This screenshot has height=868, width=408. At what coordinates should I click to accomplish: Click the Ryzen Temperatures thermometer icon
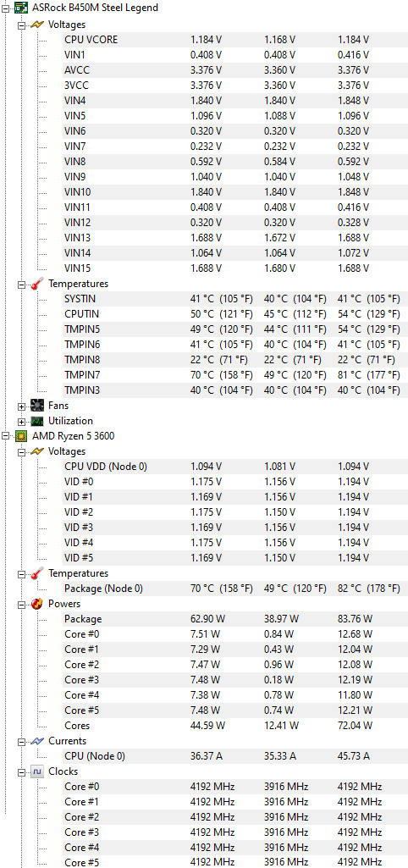point(37,573)
